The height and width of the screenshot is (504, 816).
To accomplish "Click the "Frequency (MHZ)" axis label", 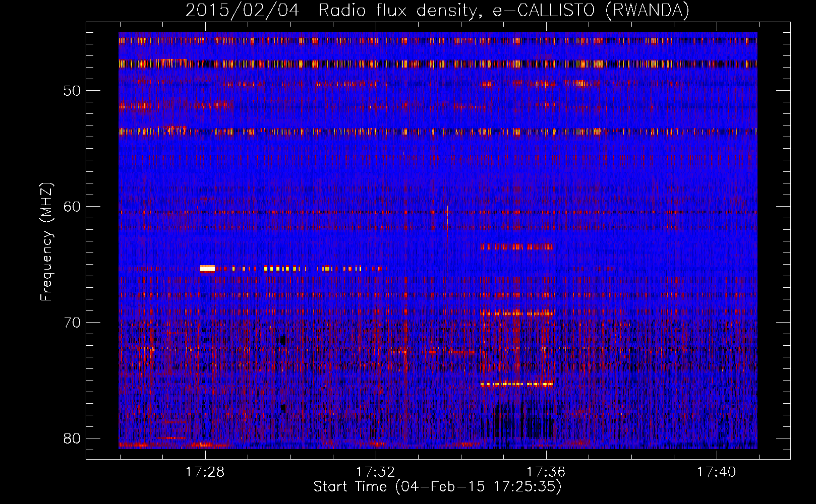I will click(46, 242).
